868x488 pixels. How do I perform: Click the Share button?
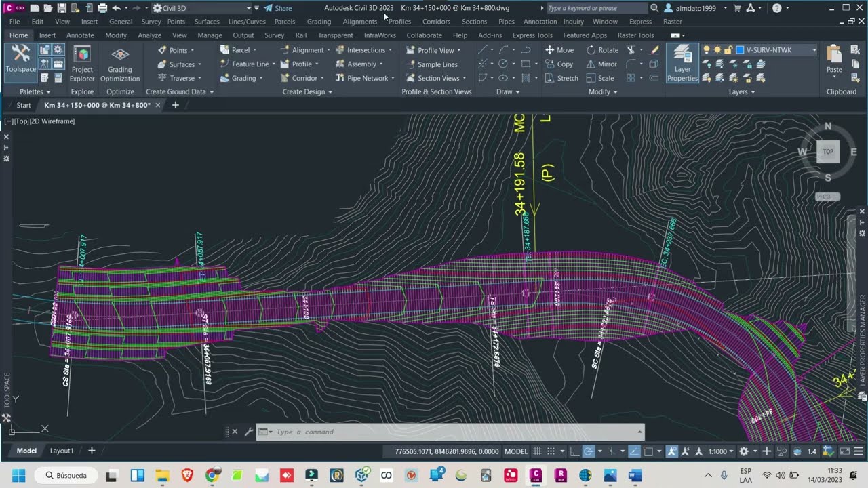(278, 8)
